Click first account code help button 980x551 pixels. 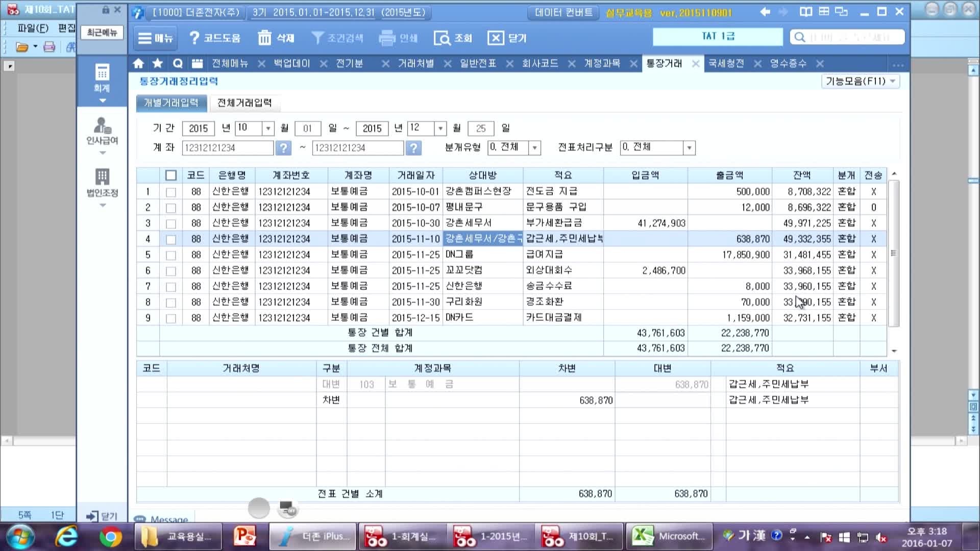[283, 148]
